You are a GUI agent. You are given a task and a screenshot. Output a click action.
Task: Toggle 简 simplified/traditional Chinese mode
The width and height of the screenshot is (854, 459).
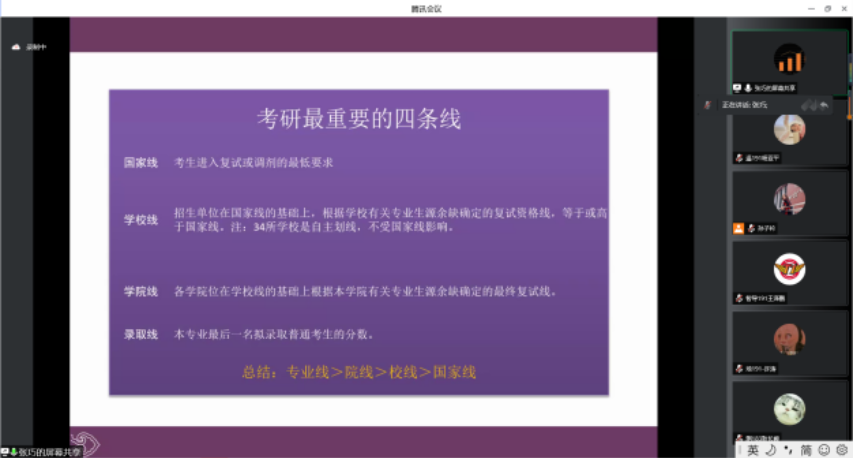(805, 450)
